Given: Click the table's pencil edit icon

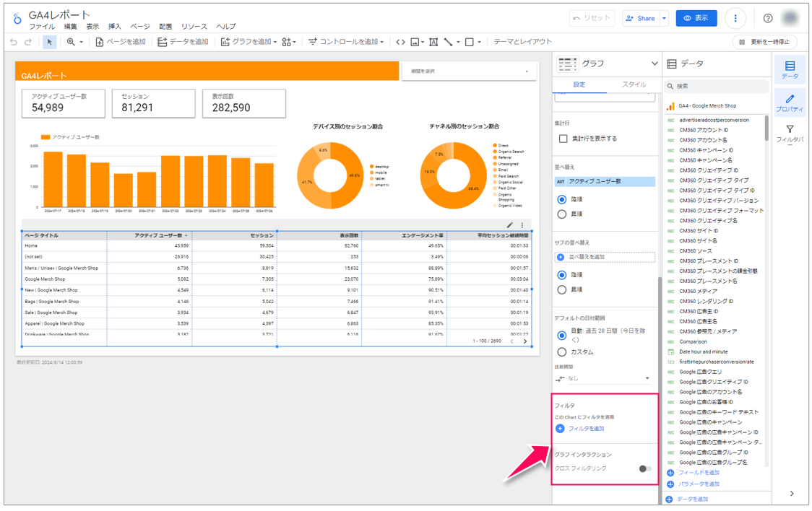Looking at the screenshot, I should tap(509, 225).
